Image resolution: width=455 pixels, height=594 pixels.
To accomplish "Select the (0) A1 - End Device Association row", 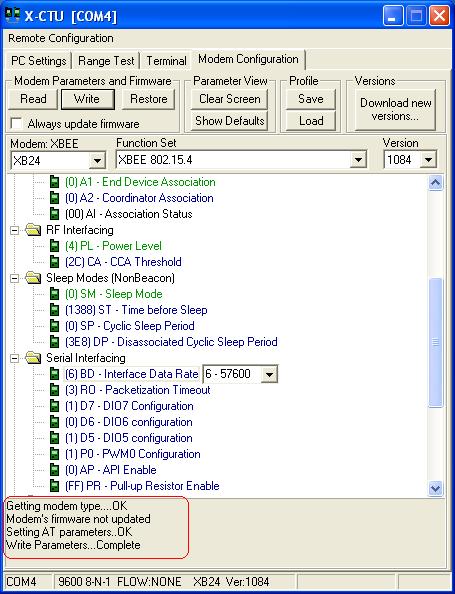I will (x=140, y=182).
